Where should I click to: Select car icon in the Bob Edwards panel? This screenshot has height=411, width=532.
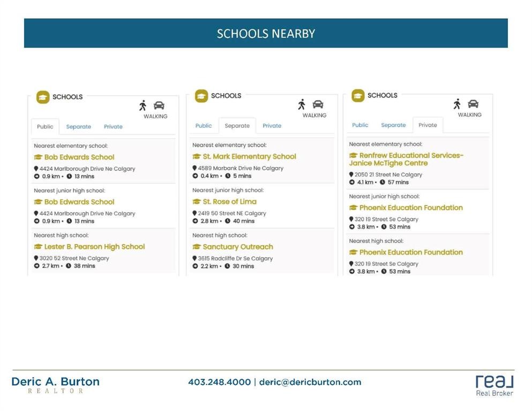click(159, 105)
